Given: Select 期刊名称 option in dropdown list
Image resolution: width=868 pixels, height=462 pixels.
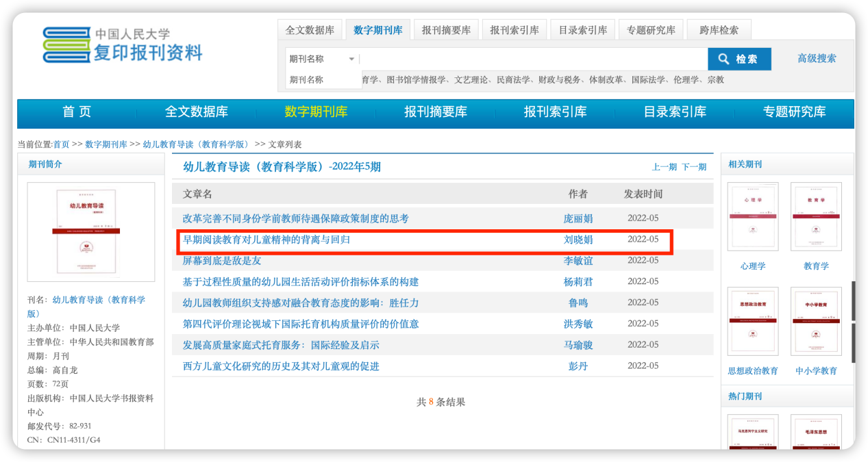Looking at the screenshot, I should tap(307, 79).
